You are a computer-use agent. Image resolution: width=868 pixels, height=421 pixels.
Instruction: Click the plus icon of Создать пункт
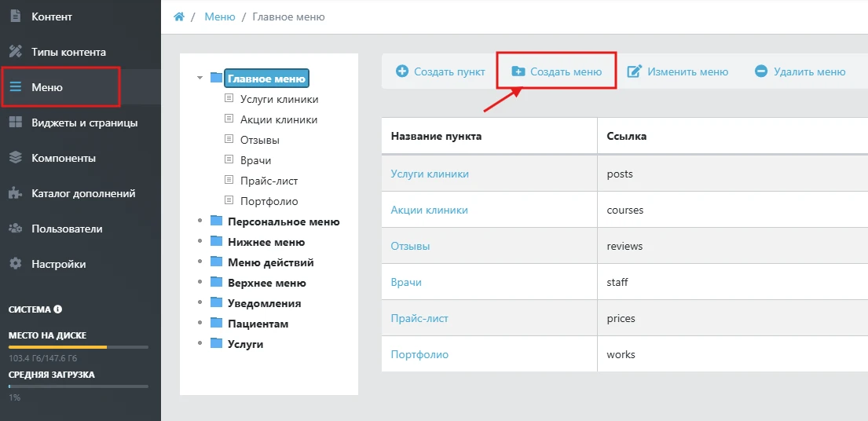(402, 71)
